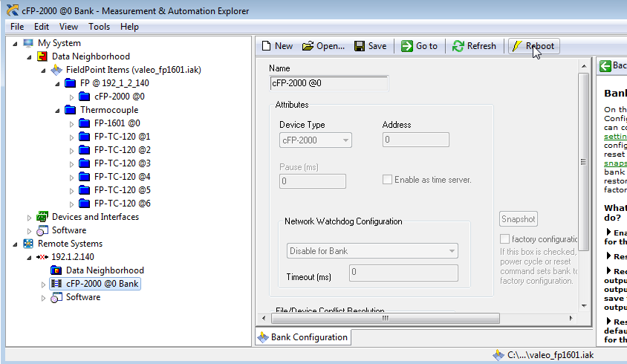This screenshot has width=627, height=364.
Task: Expand the cFP-2000 @0 tree node
Action: (x=71, y=97)
